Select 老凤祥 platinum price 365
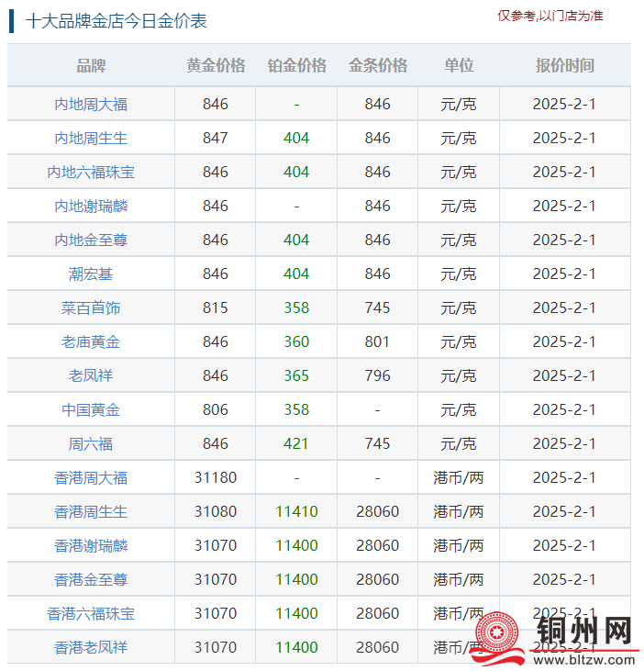644x671 pixels. pyautogui.click(x=296, y=375)
